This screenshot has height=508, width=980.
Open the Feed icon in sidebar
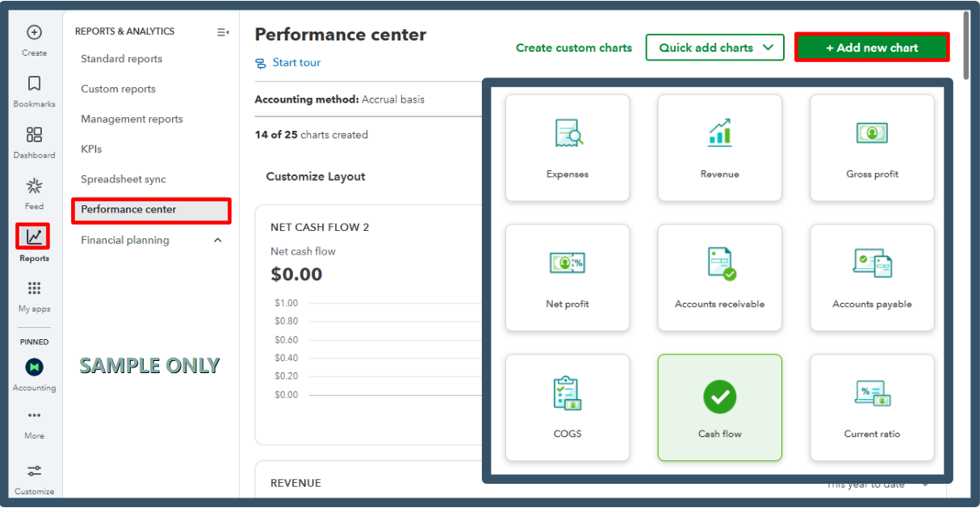click(x=34, y=187)
